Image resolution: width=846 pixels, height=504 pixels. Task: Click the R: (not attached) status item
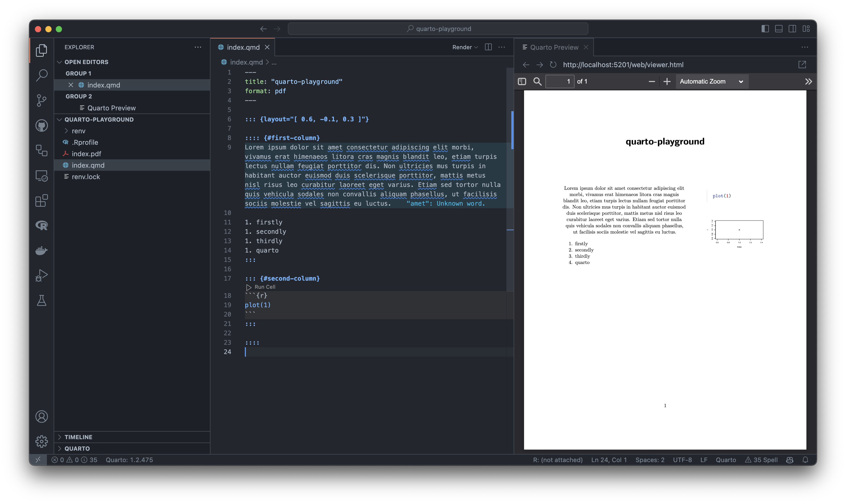pyautogui.click(x=558, y=460)
